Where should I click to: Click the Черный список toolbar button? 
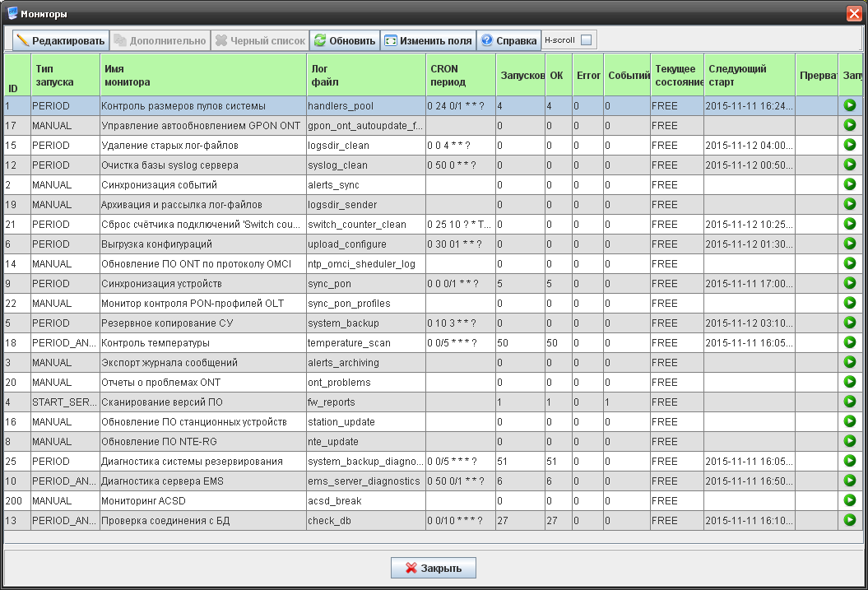point(260,40)
